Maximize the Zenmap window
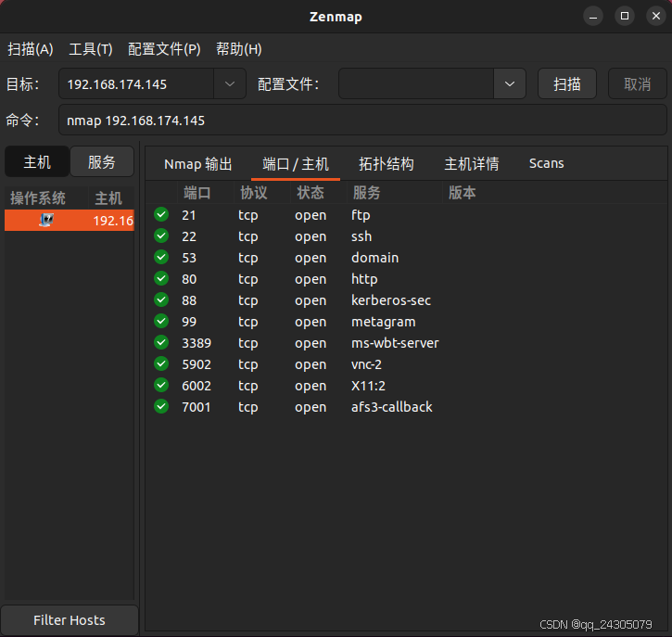Image resolution: width=672 pixels, height=637 pixels. (625, 17)
